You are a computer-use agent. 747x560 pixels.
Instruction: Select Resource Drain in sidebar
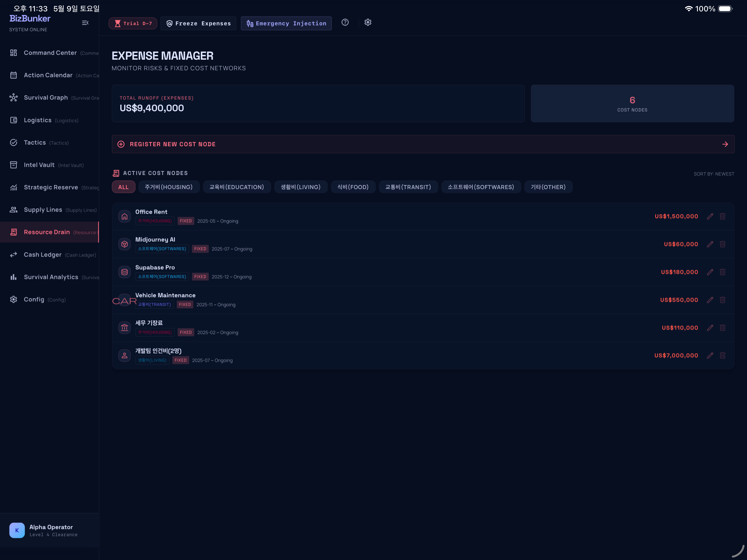click(50, 232)
